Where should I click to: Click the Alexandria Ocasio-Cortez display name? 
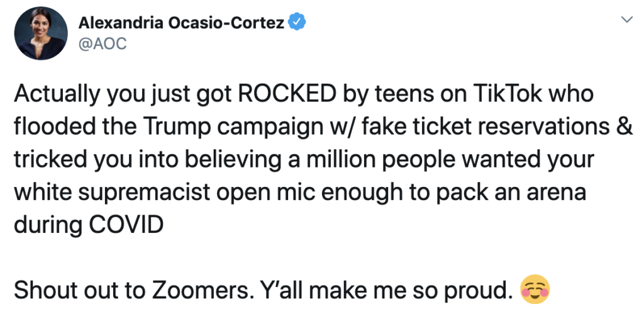182,23
